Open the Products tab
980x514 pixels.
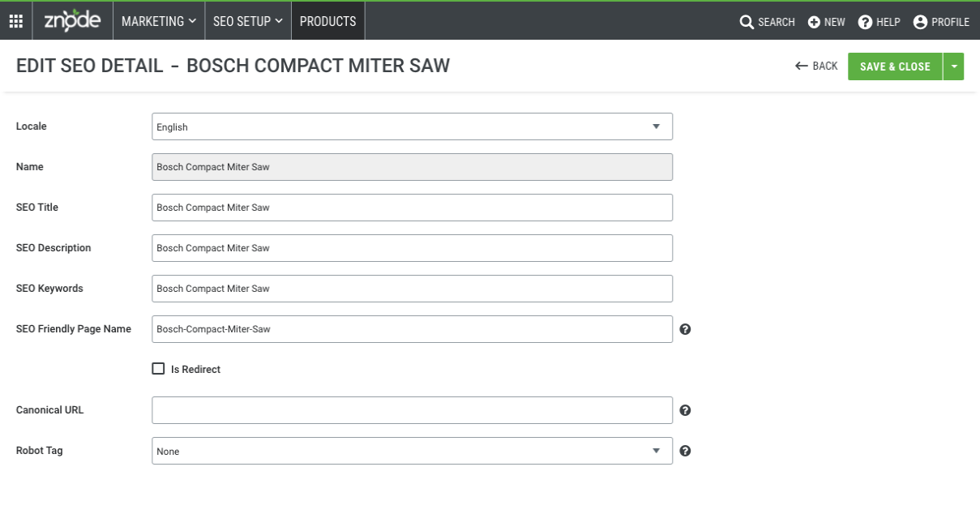[x=328, y=21]
